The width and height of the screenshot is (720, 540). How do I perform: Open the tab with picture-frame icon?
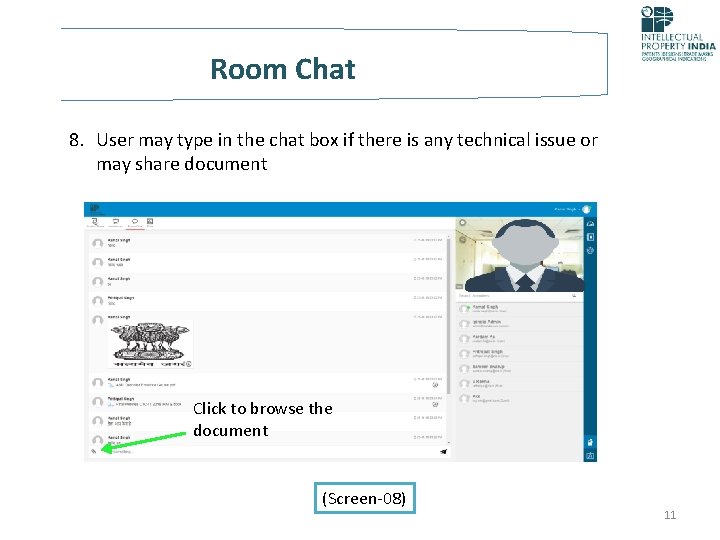coord(150,223)
